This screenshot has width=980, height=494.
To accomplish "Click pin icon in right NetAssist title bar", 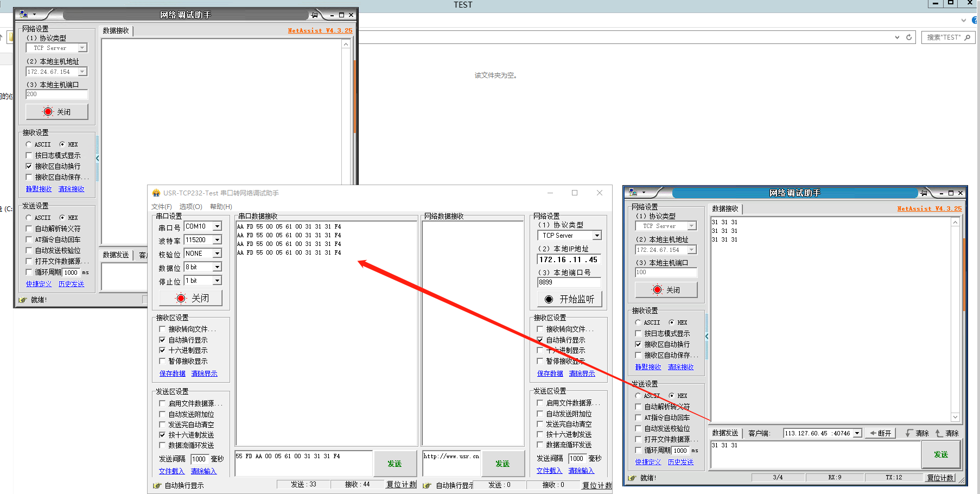I will 924,193.
